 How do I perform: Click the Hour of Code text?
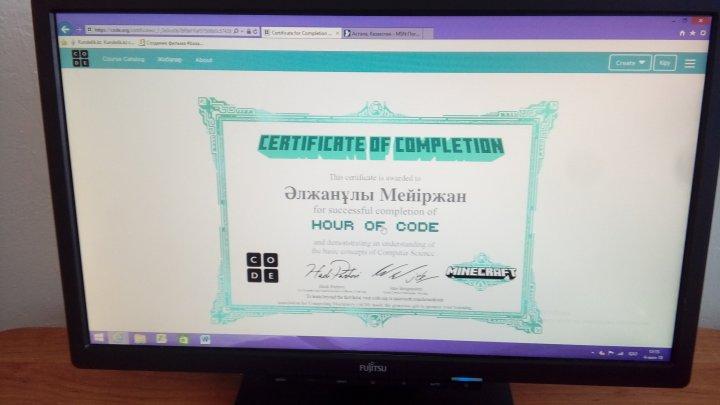[375, 226]
